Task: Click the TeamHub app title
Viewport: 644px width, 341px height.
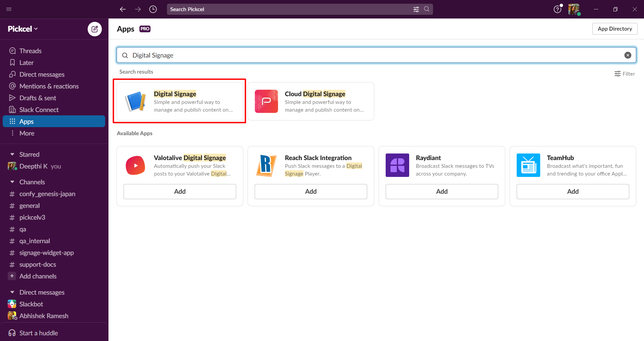Action: pos(560,158)
